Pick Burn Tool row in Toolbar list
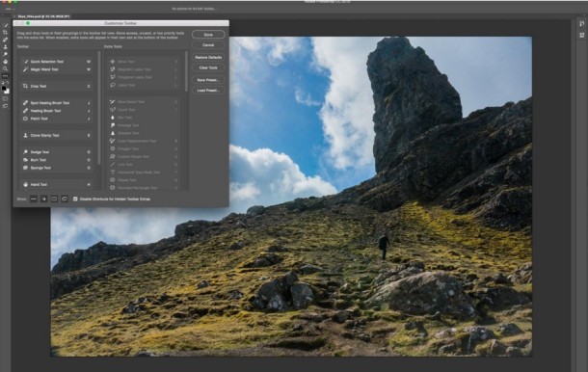Viewport: 588px width, 372px height. pos(57,160)
